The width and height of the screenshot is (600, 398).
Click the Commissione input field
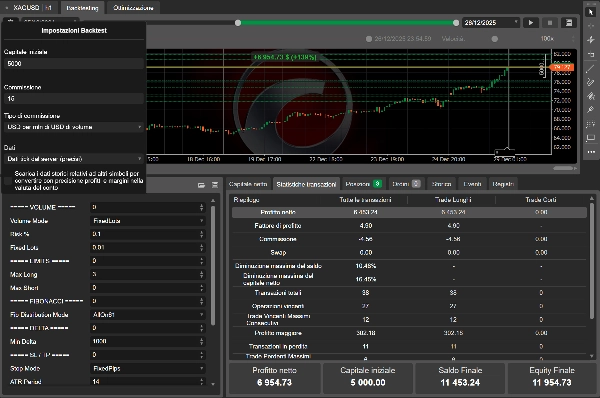click(74, 99)
